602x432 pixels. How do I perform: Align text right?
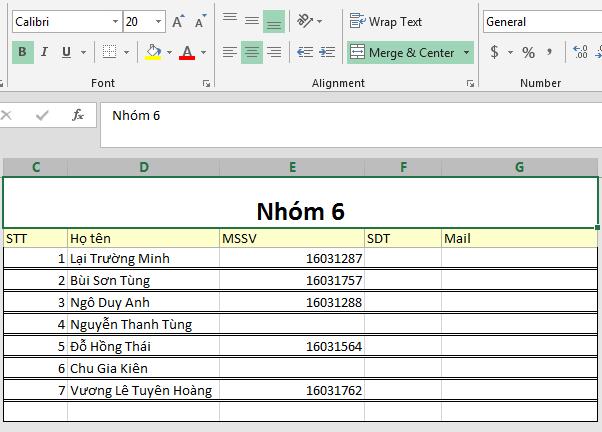click(274, 52)
